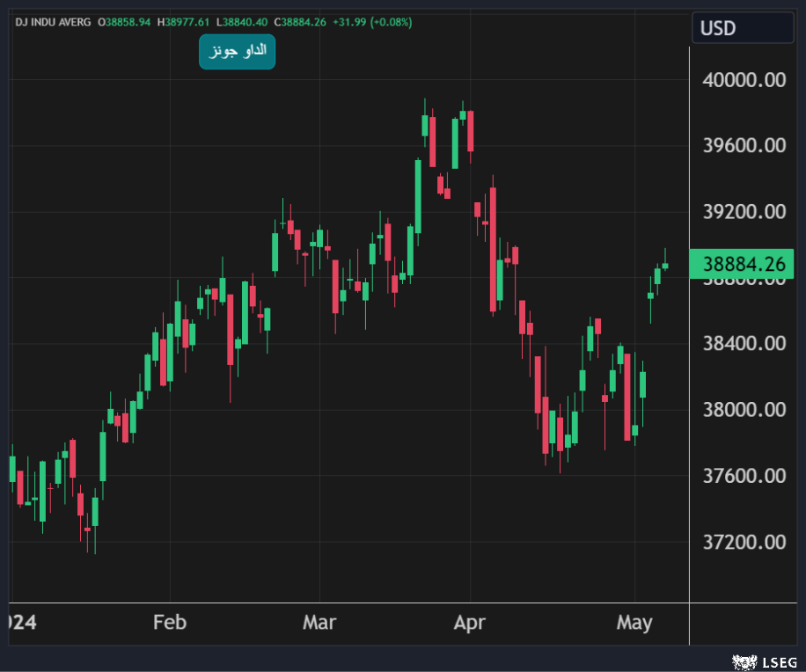Click the high value H38977.61
This screenshot has width=806, height=672.
(x=184, y=21)
